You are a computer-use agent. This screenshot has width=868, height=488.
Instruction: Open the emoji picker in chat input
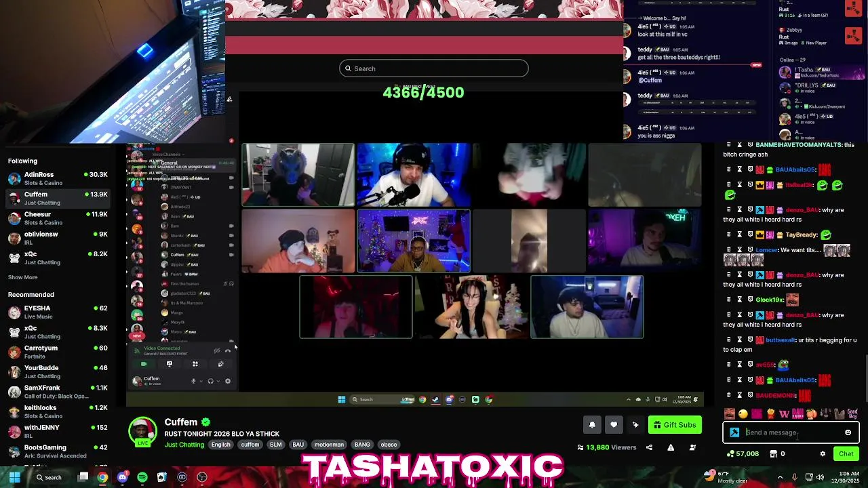848,432
